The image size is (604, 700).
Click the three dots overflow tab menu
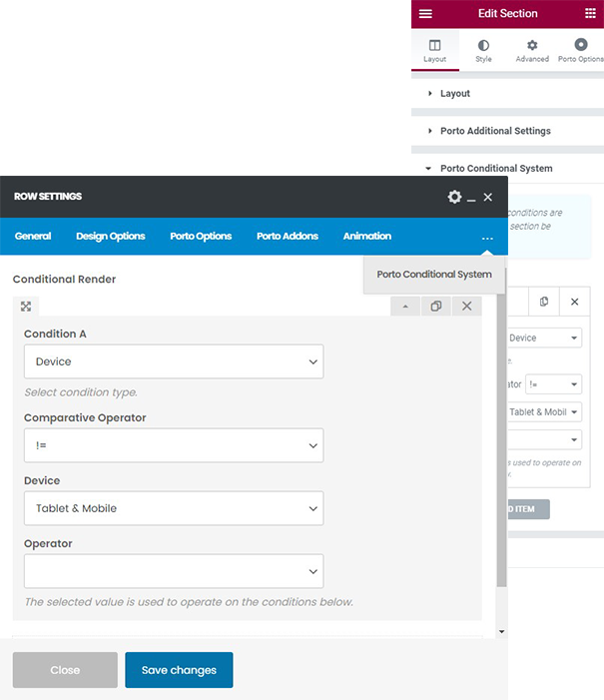pos(486,237)
